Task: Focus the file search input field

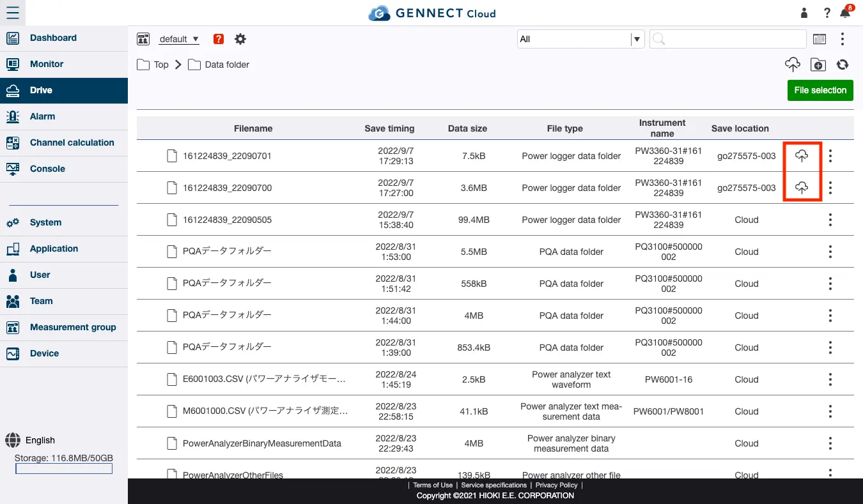Action: (728, 39)
